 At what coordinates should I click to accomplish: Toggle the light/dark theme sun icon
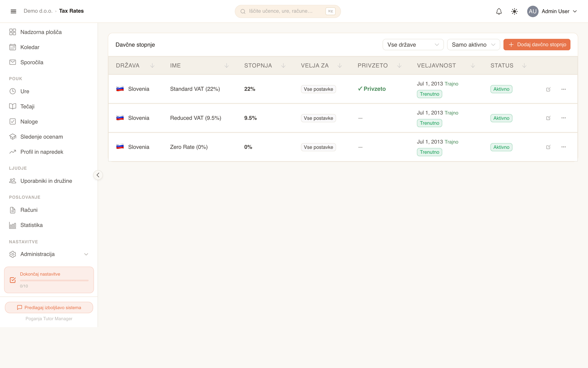514,11
